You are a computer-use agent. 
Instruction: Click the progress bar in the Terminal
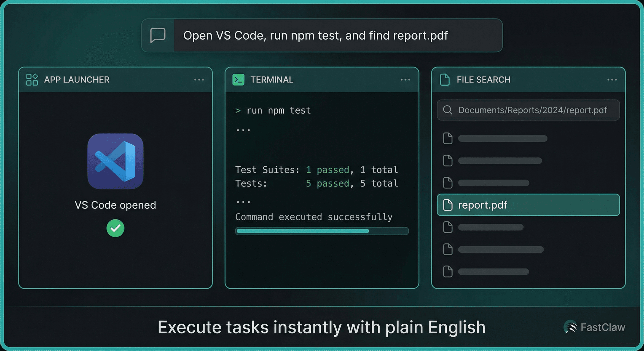click(322, 231)
